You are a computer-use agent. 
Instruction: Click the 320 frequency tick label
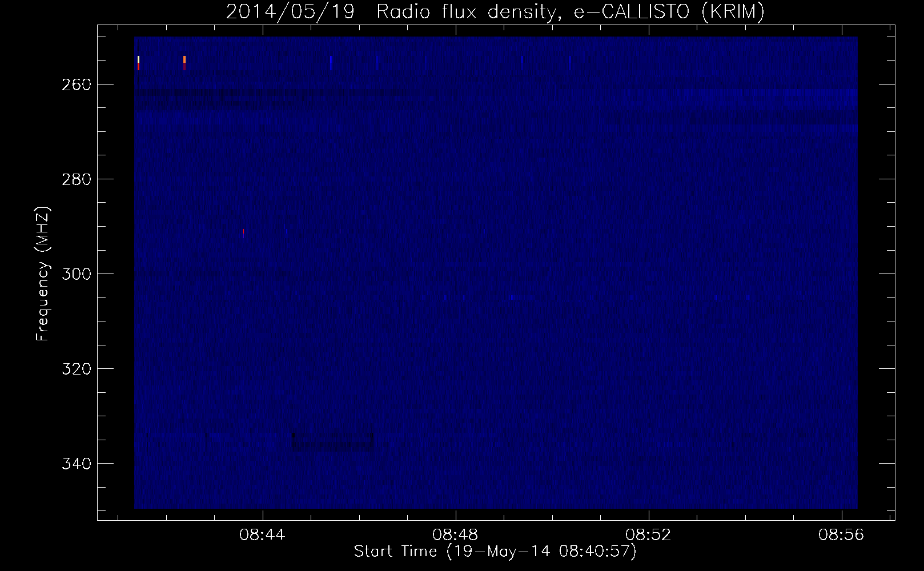tap(76, 369)
